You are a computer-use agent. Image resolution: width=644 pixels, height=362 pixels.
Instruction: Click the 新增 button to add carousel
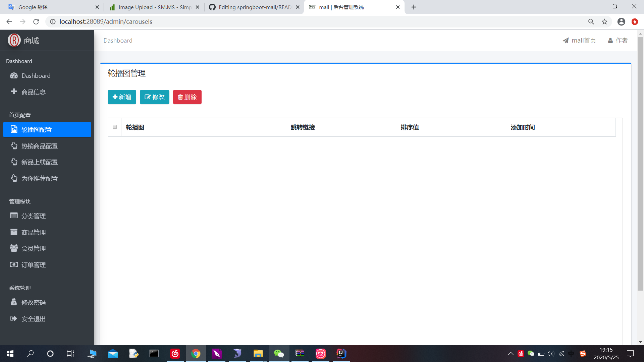[x=121, y=97]
